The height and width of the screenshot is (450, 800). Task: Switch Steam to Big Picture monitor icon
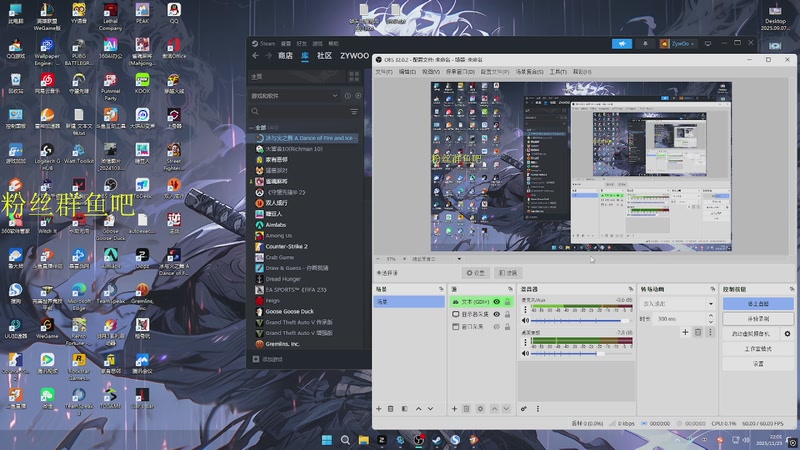(x=708, y=44)
